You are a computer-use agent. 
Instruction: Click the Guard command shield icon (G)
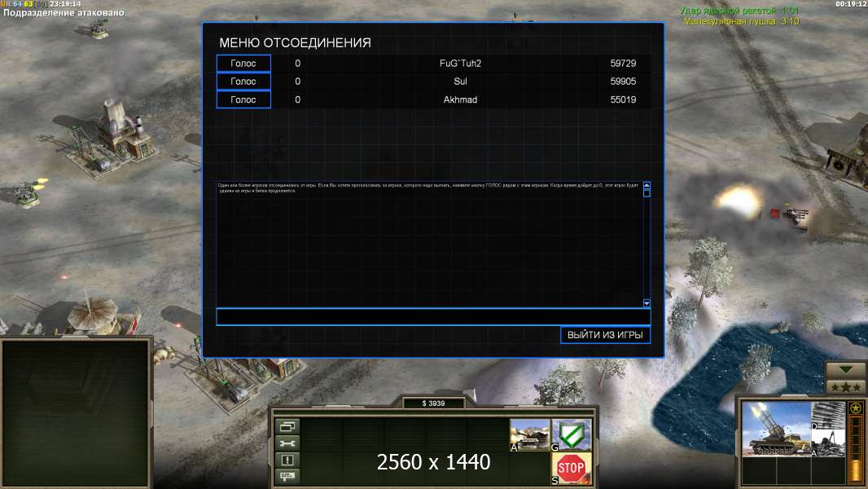(x=572, y=434)
